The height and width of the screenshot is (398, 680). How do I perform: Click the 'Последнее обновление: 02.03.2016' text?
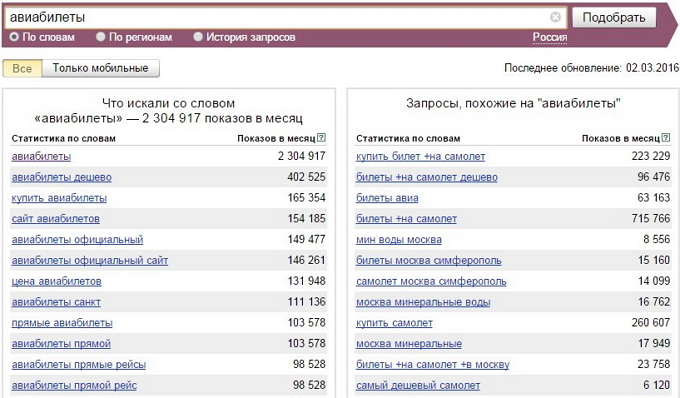(592, 68)
